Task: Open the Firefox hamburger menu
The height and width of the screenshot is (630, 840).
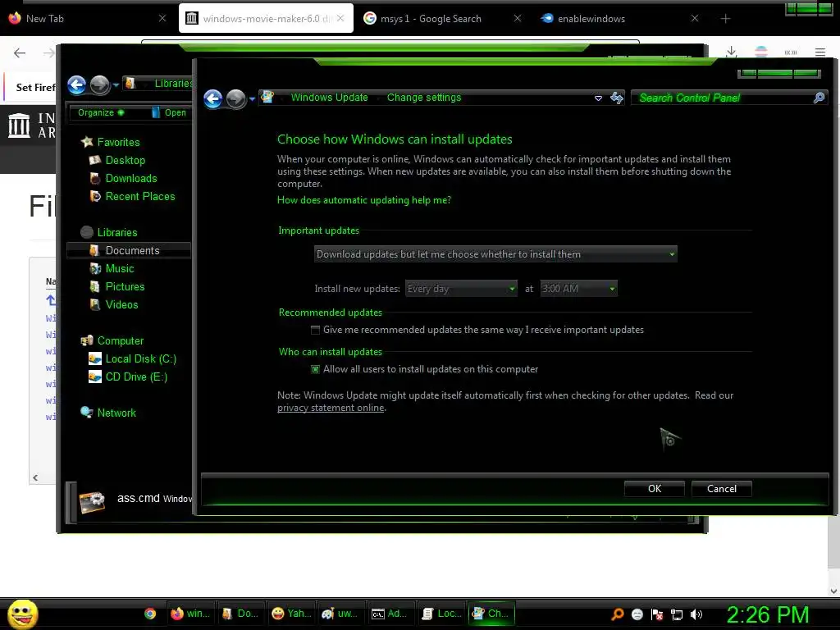Action: [x=820, y=52]
